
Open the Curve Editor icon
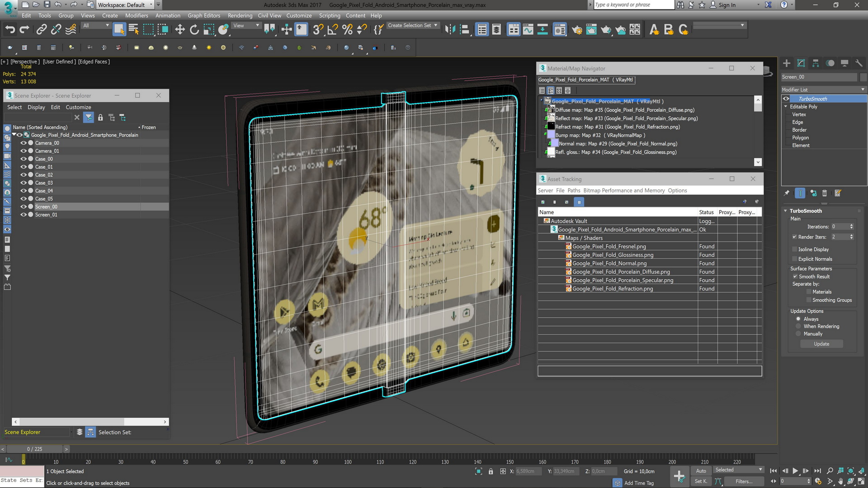pos(528,30)
